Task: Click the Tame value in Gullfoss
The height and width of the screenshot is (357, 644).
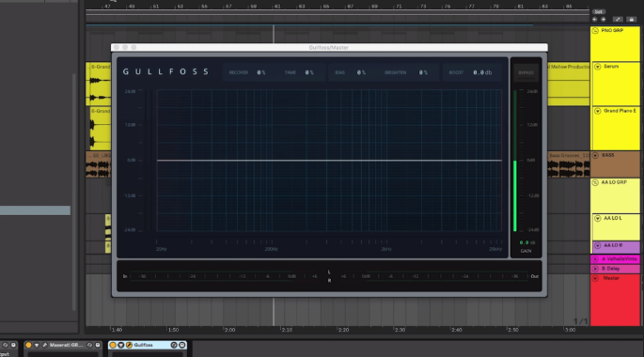Action: click(309, 72)
